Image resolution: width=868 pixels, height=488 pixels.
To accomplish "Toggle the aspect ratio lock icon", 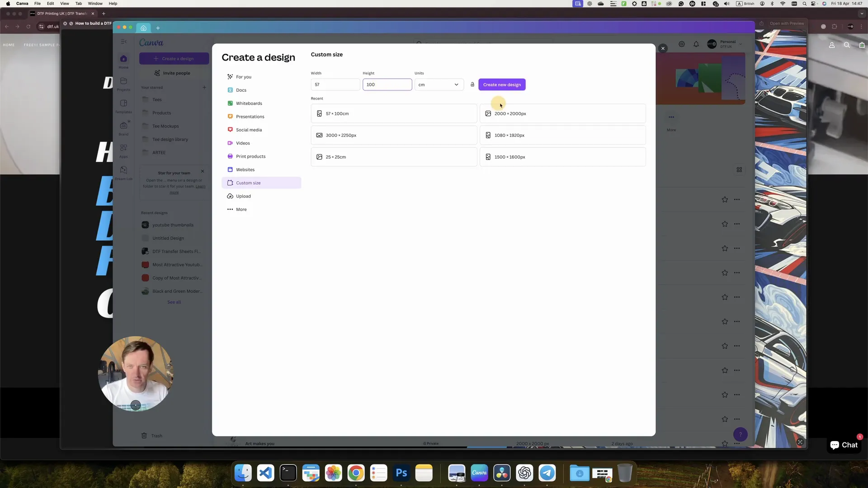I will 472,84.
